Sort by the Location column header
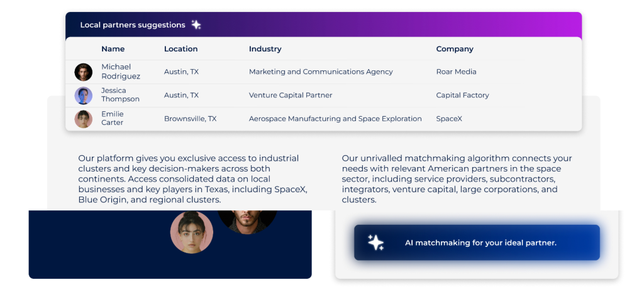Screen dimensions: 644x287 point(180,49)
